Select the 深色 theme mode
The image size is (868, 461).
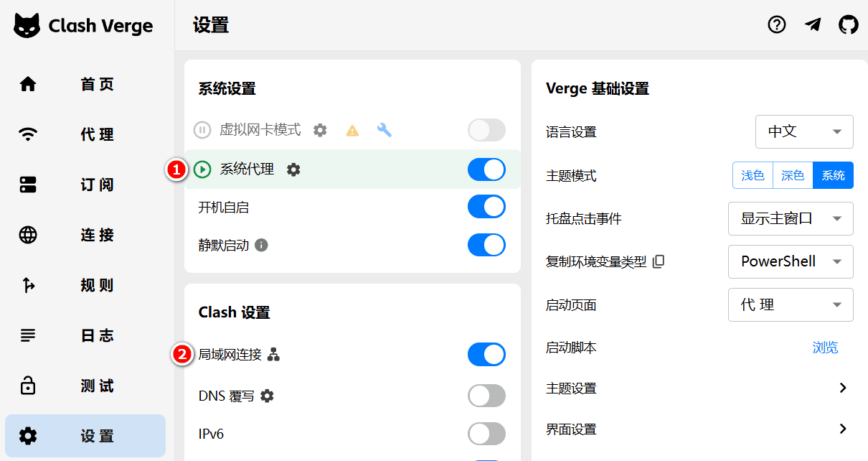click(x=792, y=174)
